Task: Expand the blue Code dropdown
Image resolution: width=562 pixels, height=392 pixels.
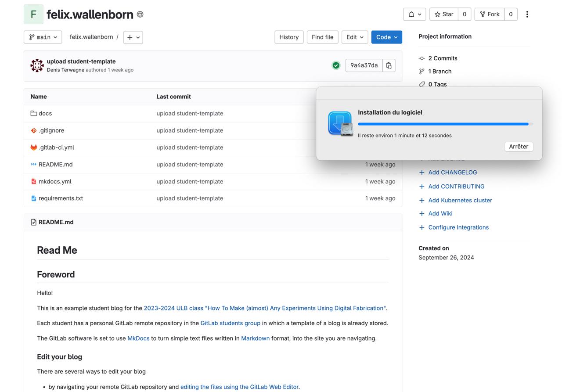Action: (x=386, y=37)
